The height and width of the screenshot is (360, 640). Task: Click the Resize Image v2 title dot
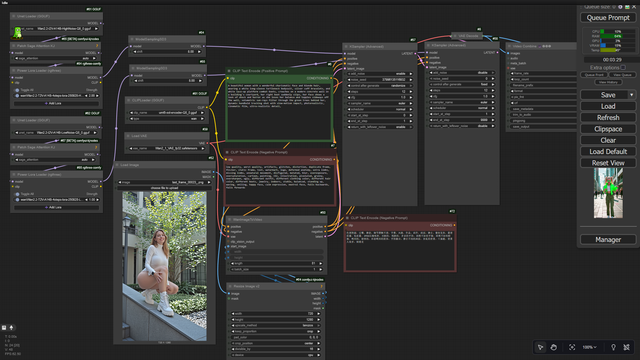click(230, 286)
